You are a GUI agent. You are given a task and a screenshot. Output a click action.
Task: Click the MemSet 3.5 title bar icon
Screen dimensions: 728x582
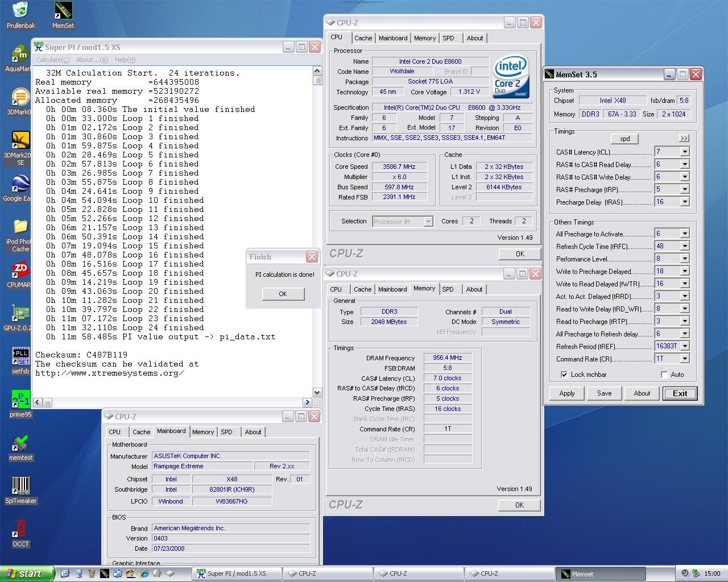point(549,74)
